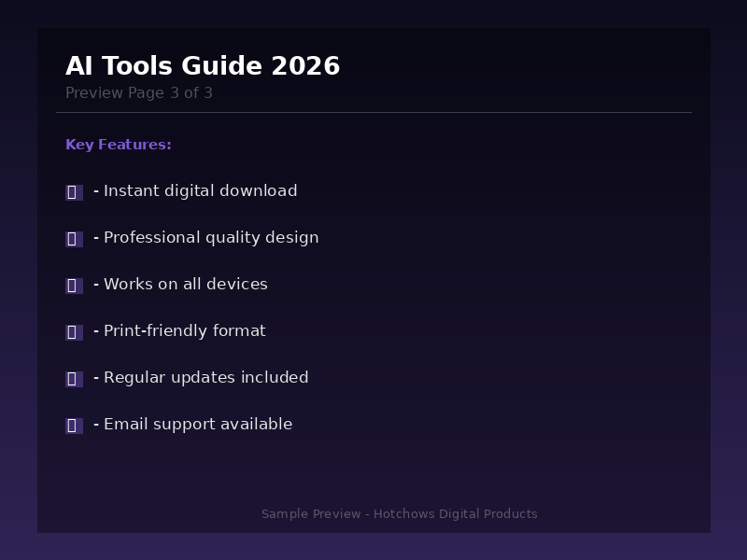
Task: Click the Regular updates included bullet icon
Action: (74, 379)
